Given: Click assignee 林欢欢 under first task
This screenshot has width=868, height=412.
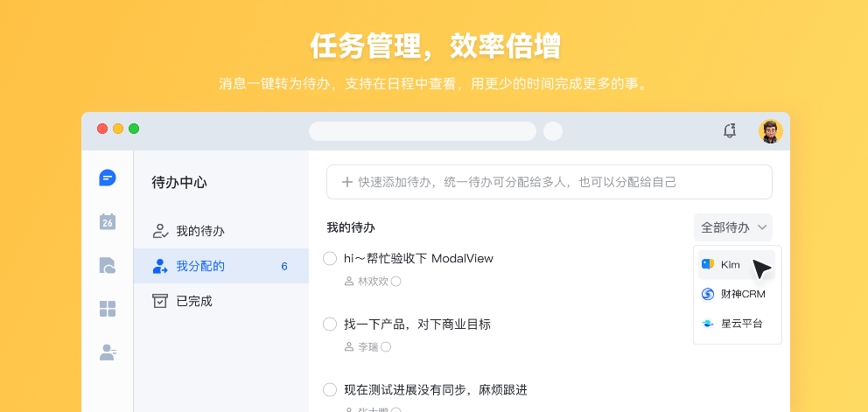Looking at the screenshot, I should click(373, 282).
